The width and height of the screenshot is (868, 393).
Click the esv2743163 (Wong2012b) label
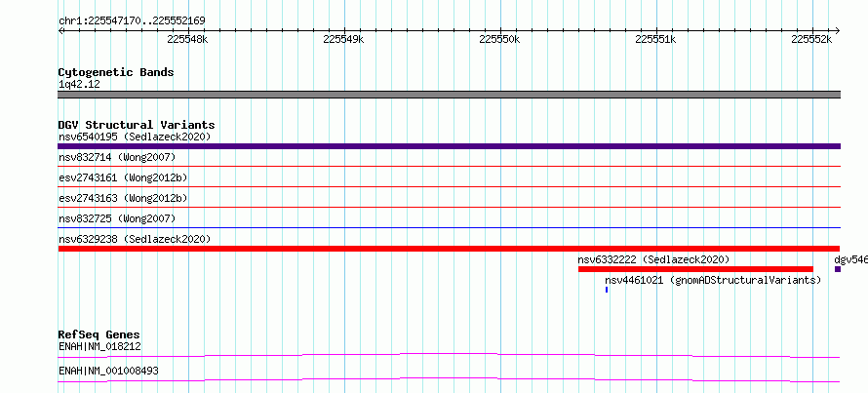coord(123,198)
